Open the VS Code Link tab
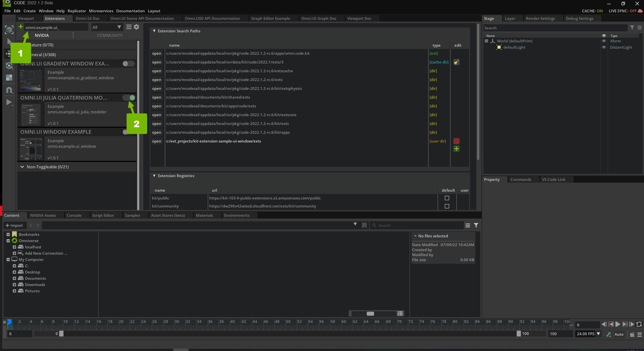Image resolution: width=644 pixels, height=351 pixels. (554, 180)
